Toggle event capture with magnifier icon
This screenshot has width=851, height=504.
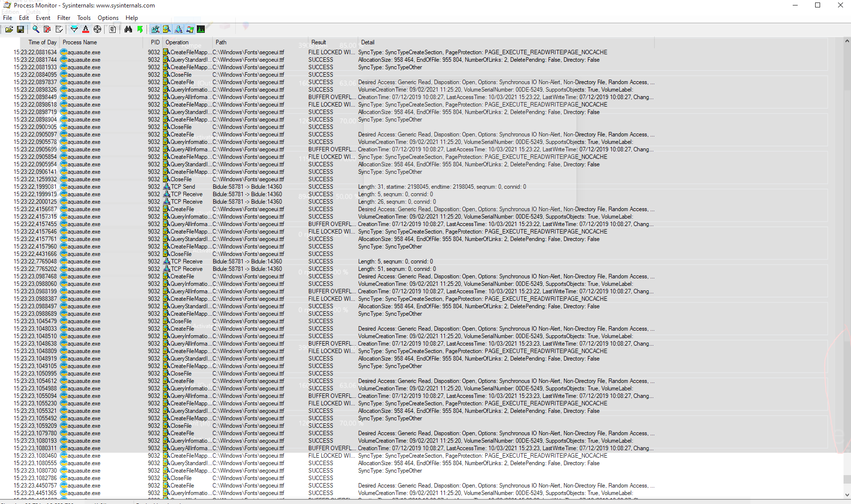[x=36, y=29]
